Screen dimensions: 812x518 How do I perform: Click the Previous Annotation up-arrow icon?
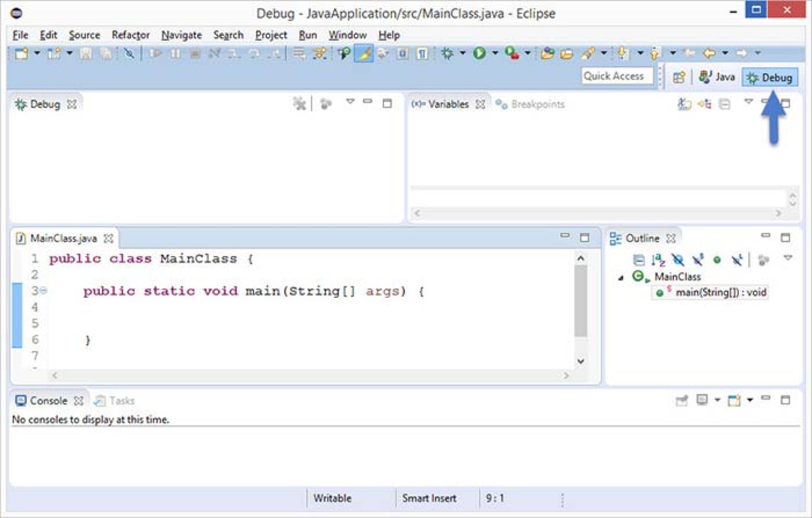click(655, 53)
